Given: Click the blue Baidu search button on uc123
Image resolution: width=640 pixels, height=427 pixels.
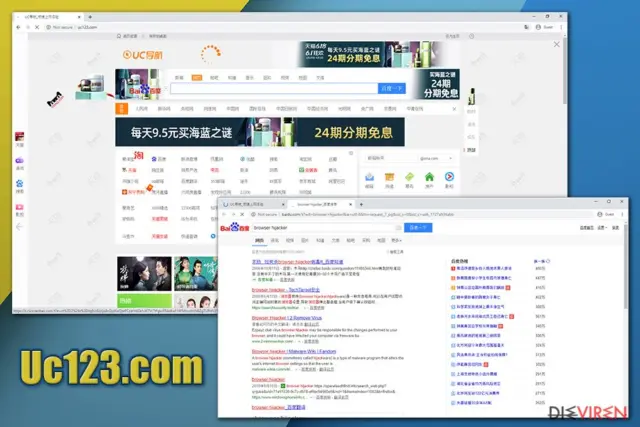Looking at the screenshot, I should point(392,88).
